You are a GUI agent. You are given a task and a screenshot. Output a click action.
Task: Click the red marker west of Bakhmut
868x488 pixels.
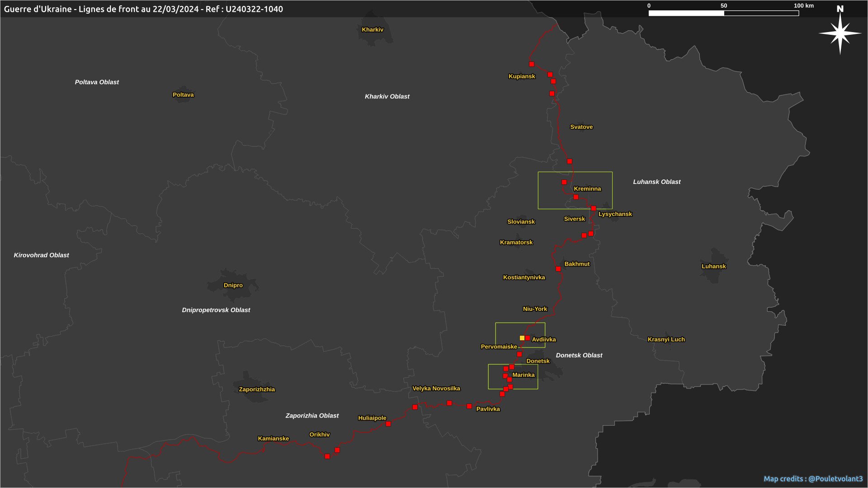point(558,269)
